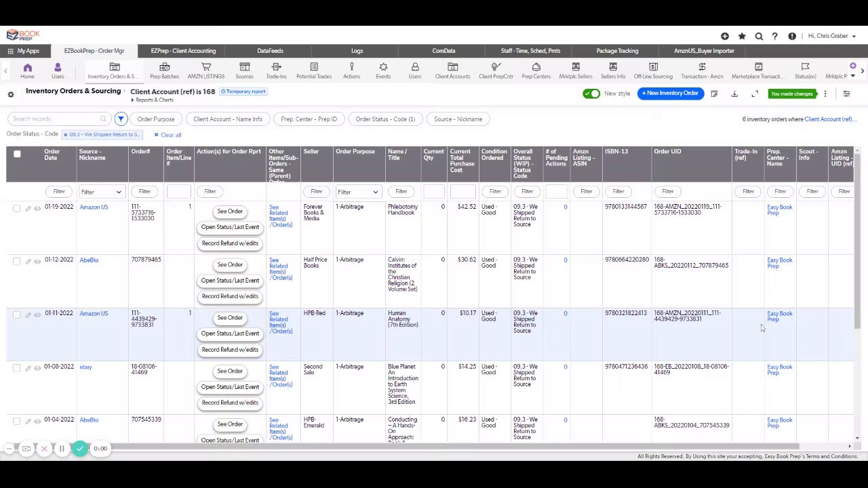Screen dimensions: 868x488
Task: Click the expand to fullscreen icon
Action: [755, 94]
